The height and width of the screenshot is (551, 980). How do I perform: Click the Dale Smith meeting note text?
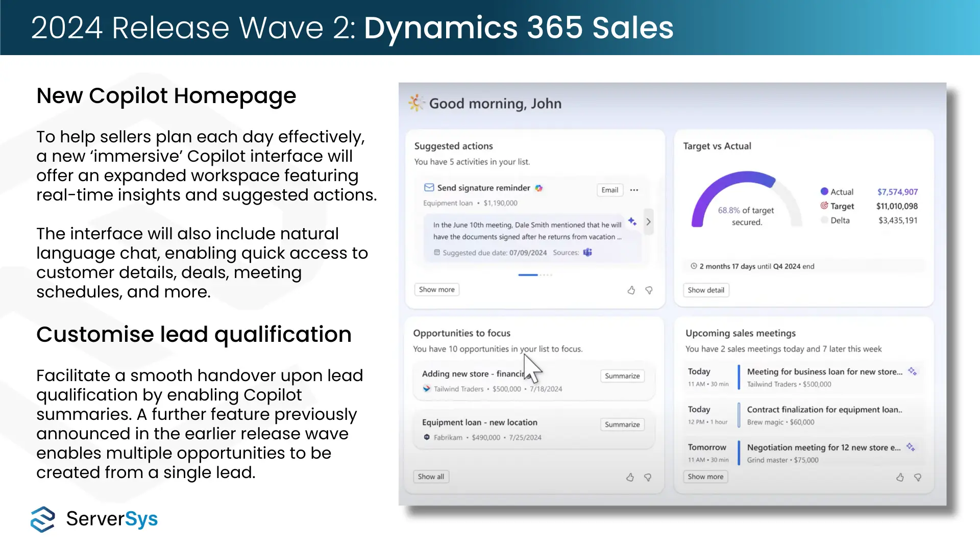(x=527, y=231)
